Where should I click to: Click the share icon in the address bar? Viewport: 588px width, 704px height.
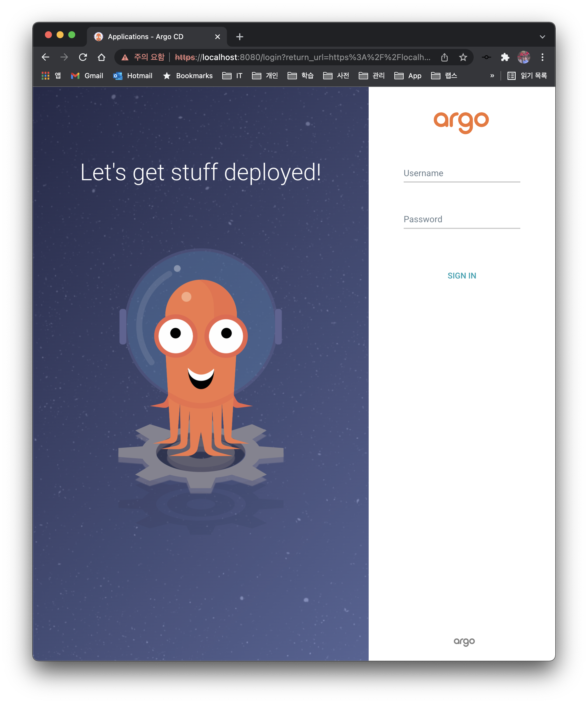pyautogui.click(x=444, y=57)
